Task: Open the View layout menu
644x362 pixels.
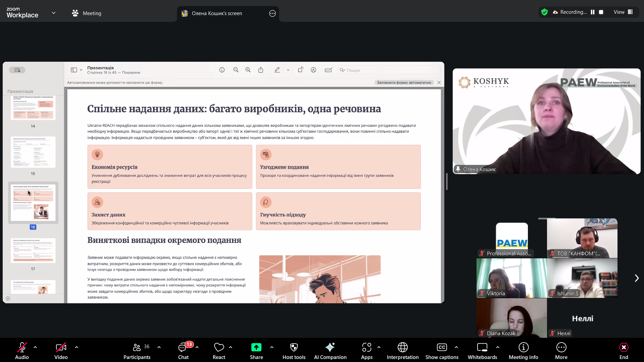Action: point(623,12)
